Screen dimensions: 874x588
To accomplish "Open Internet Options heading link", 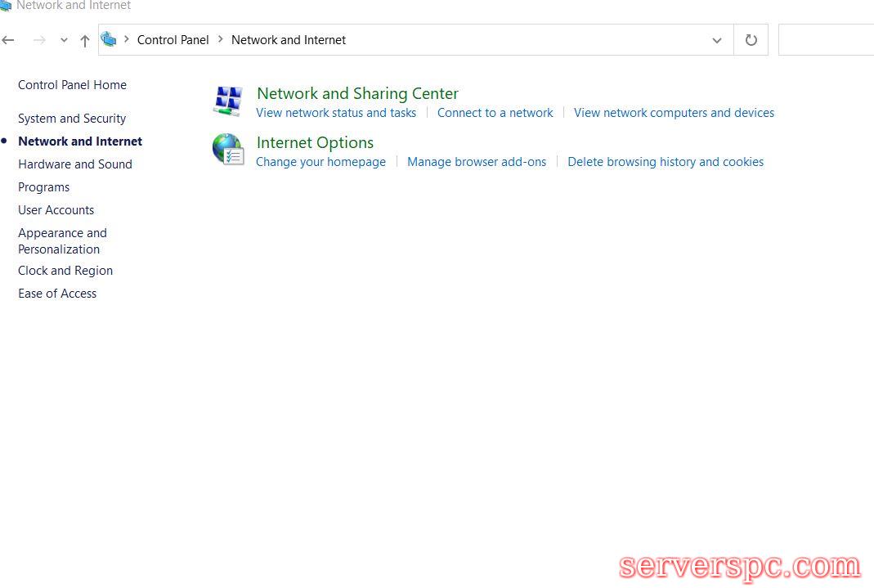I will [315, 142].
